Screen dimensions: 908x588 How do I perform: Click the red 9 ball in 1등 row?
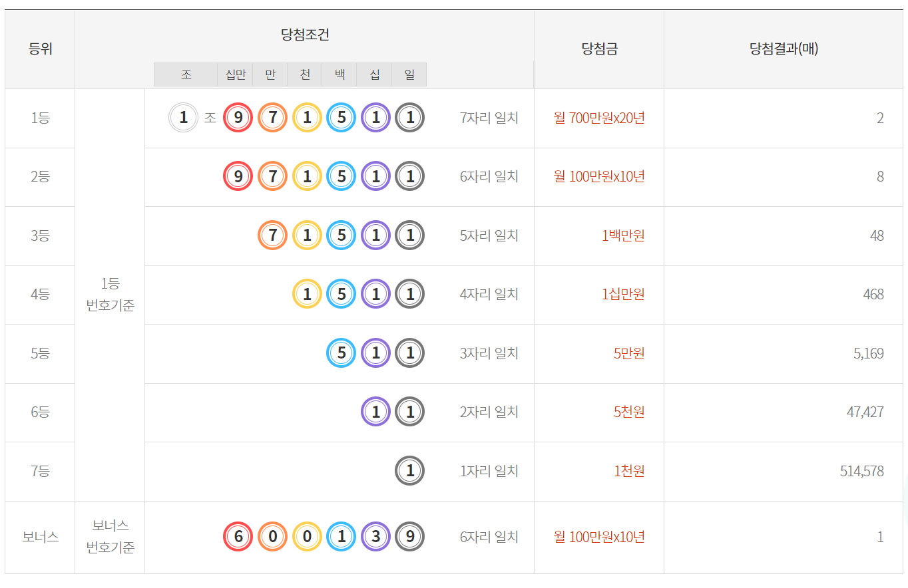[238, 118]
